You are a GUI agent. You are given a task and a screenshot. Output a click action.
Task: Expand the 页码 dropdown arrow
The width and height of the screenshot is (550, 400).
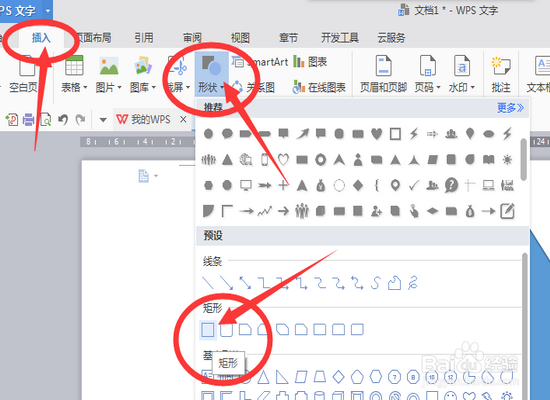(x=438, y=87)
